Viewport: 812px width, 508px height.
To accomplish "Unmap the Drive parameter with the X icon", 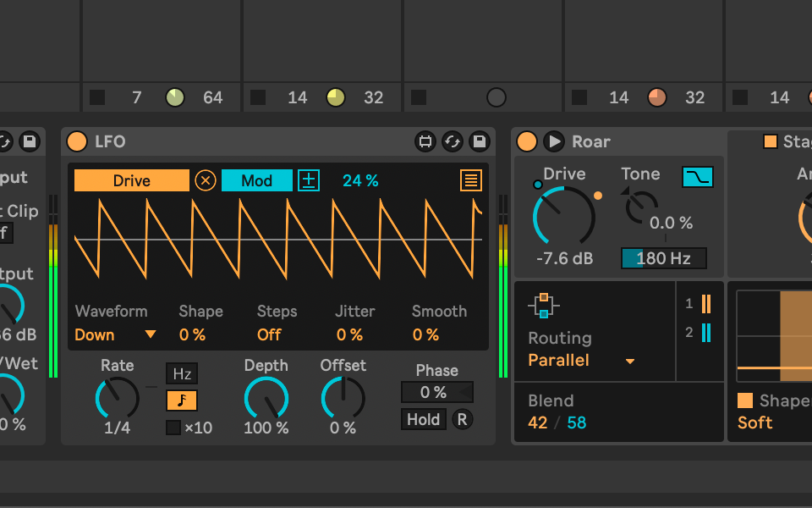I will [x=205, y=180].
